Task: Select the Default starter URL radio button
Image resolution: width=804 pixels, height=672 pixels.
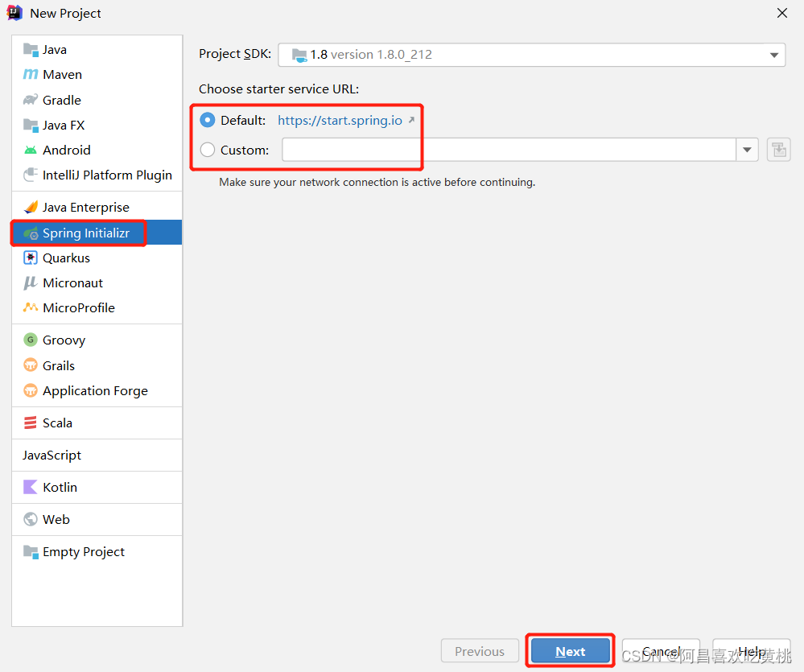Action: (207, 120)
